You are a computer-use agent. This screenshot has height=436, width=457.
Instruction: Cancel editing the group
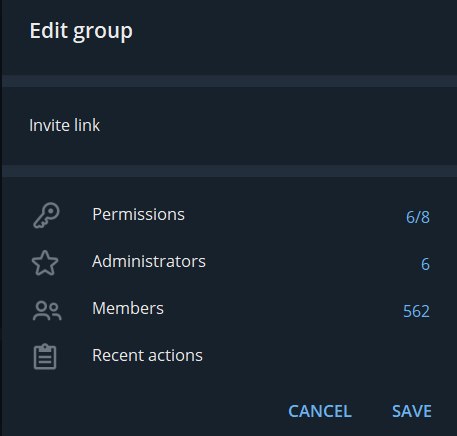[x=320, y=411]
